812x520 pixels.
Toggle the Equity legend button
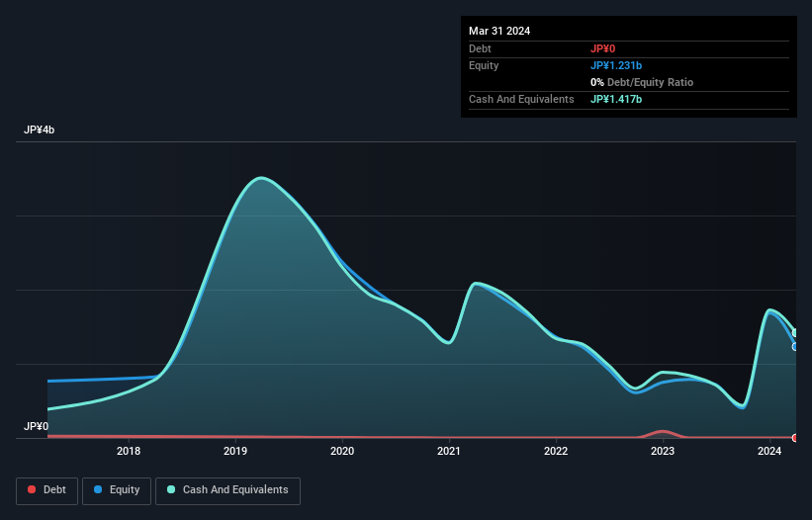(x=117, y=490)
